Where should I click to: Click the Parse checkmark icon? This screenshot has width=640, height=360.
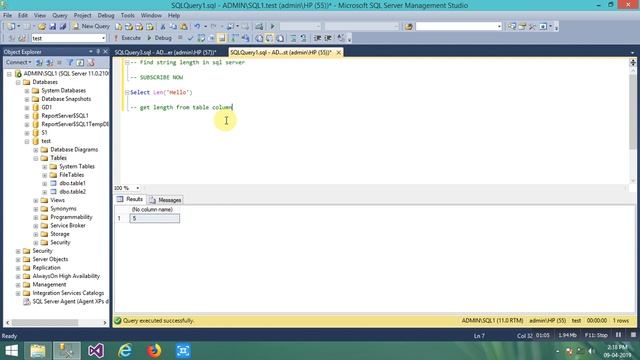[x=190, y=38]
